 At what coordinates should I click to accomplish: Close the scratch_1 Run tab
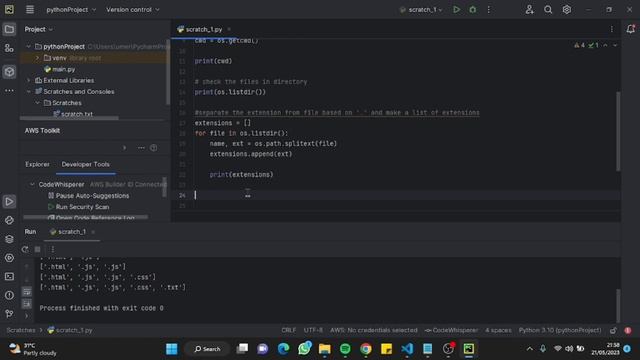tap(93, 232)
